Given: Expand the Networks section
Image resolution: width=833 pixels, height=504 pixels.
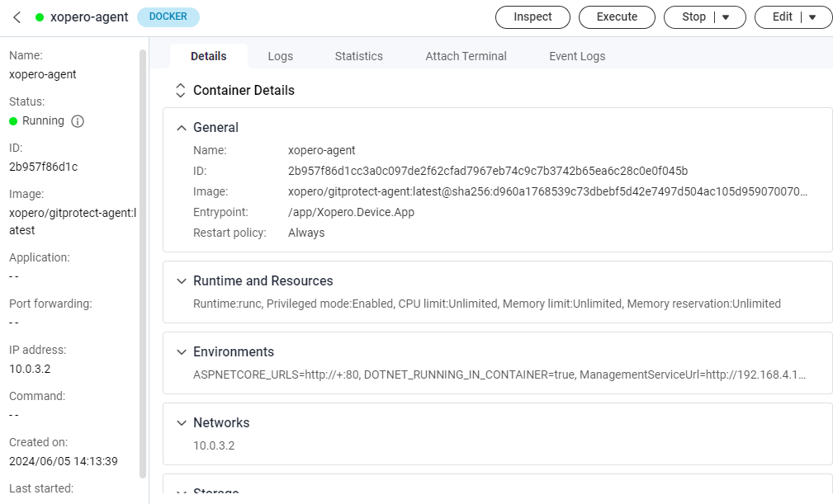Looking at the screenshot, I should [x=182, y=423].
